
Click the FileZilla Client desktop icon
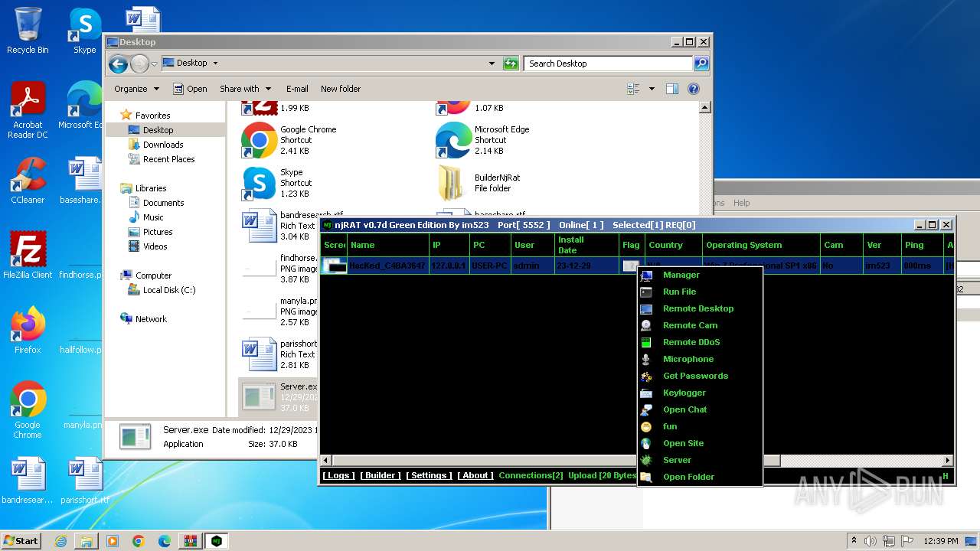[x=28, y=256]
